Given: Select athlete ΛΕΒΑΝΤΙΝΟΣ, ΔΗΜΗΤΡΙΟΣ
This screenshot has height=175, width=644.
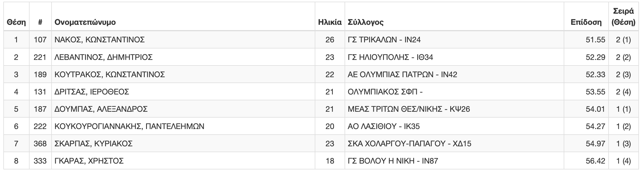Looking at the screenshot, I should (x=103, y=57).
